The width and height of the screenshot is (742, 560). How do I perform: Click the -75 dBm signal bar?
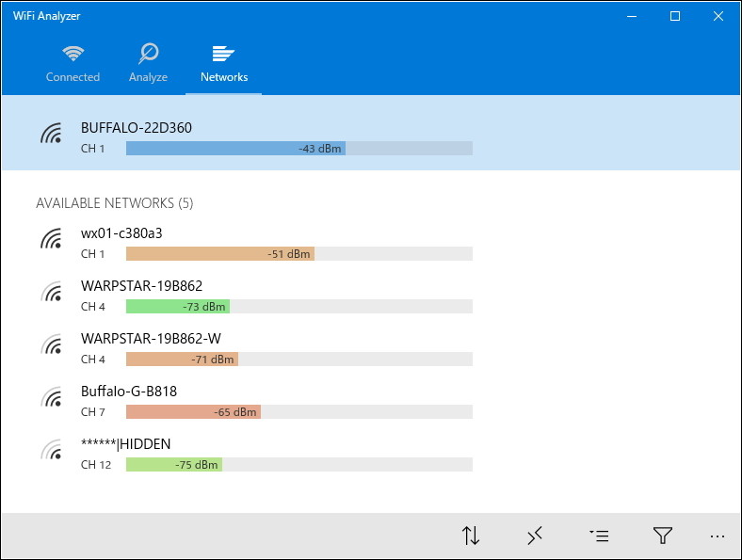pos(299,464)
